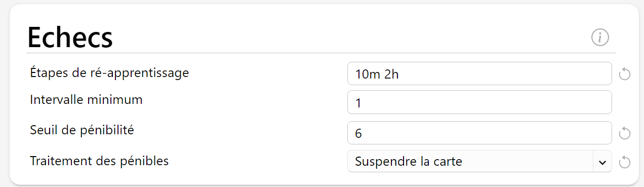644x187 pixels.
Task: Click the Étapes de ré-apprentissage label
Action: tap(109, 72)
